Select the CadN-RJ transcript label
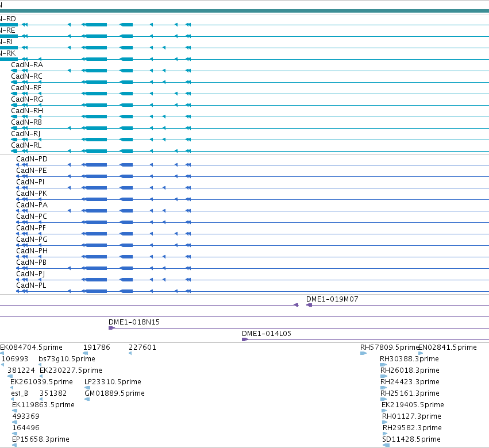 coord(26,134)
